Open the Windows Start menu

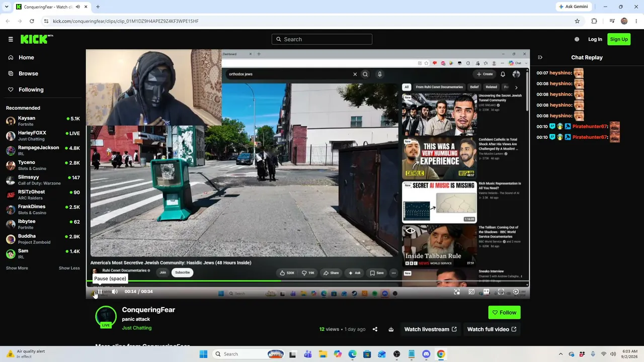coord(203,354)
